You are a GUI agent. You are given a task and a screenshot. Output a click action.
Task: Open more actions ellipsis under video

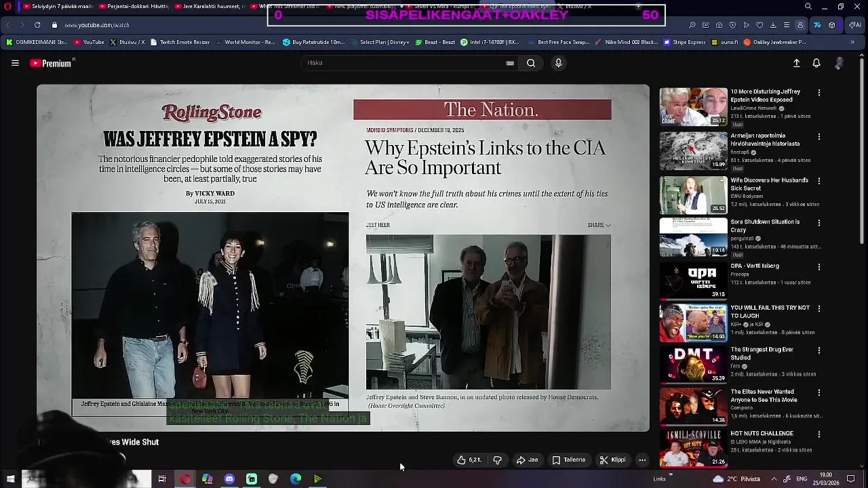coord(642,460)
